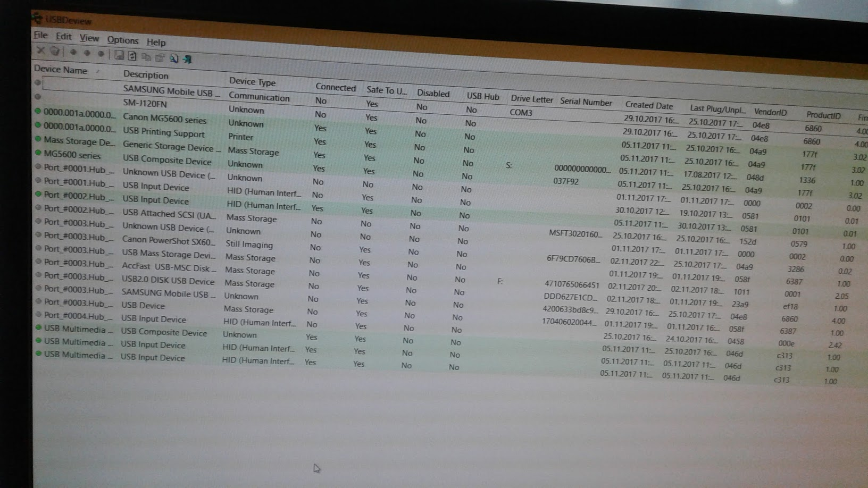This screenshot has width=868, height=488.
Task: Open the View menu
Action: [x=89, y=38]
